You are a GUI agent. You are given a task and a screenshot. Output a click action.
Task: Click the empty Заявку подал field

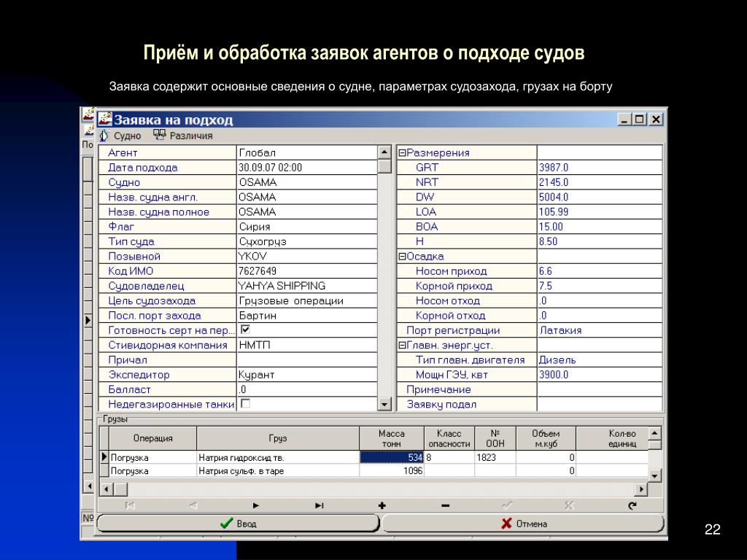pos(600,404)
